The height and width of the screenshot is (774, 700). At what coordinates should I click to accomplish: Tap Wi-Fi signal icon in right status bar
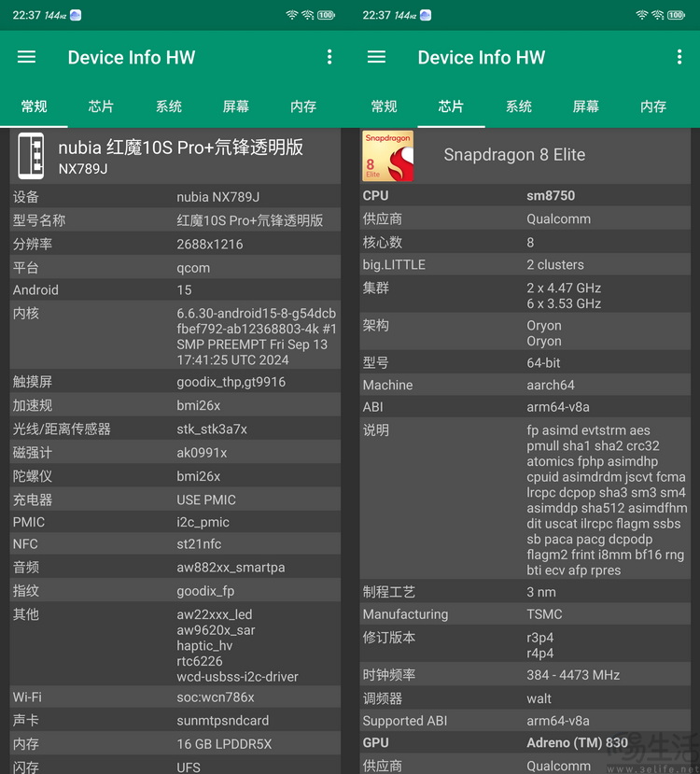[x=642, y=15]
